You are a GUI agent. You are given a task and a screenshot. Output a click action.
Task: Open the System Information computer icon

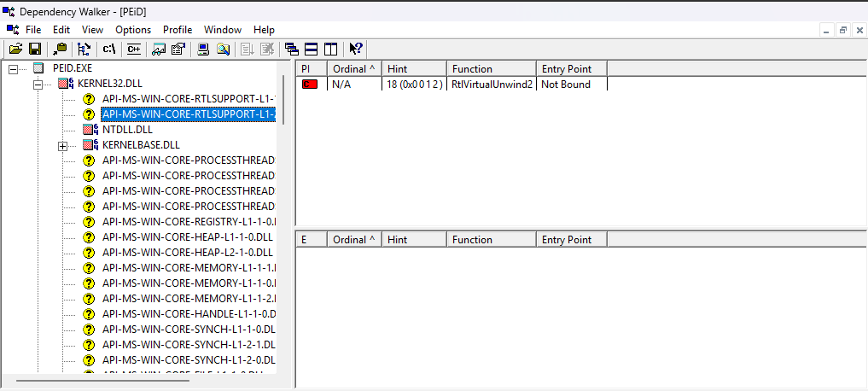(203, 50)
